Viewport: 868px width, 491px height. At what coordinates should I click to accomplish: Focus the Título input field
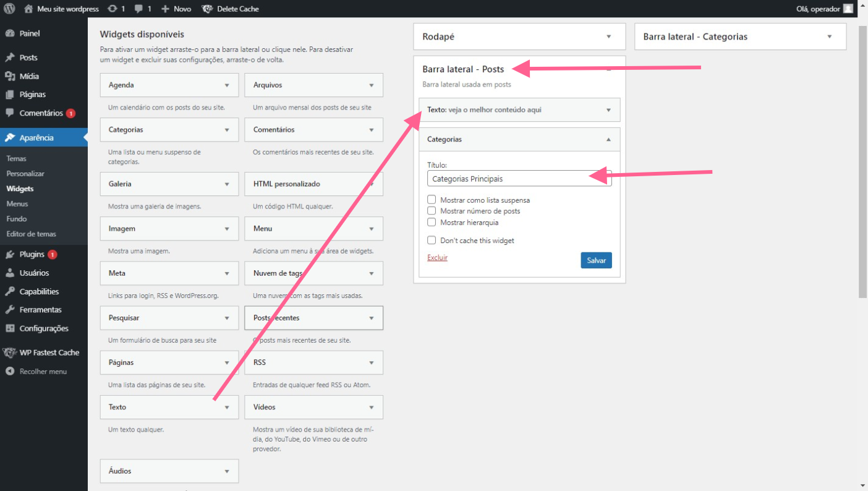click(x=519, y=179)
